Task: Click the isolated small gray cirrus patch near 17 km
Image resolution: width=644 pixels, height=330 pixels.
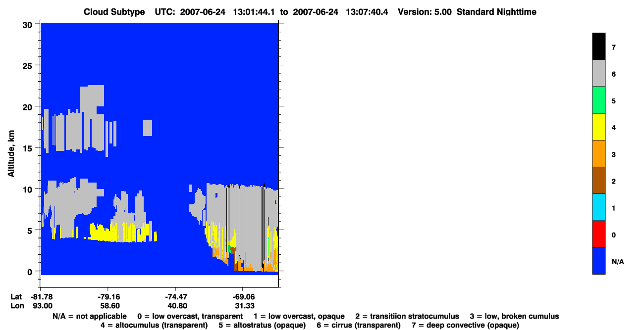Action: click(x=147, y=128)
